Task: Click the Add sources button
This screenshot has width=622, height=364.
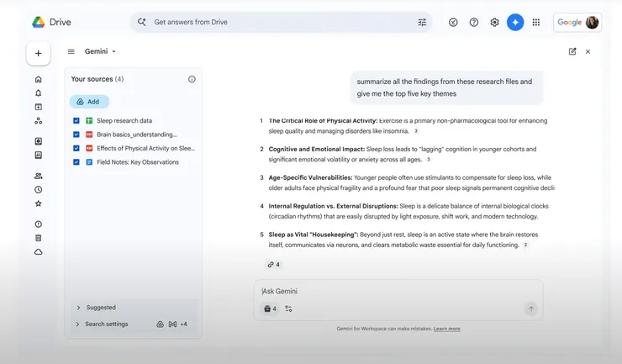Action: (x=89, y=102)
